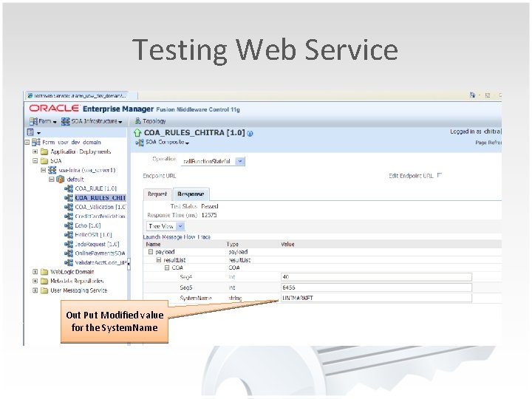532x399 pixels.
Task: Click Launch Message Flow Trace link
Action: pos(177,237)
